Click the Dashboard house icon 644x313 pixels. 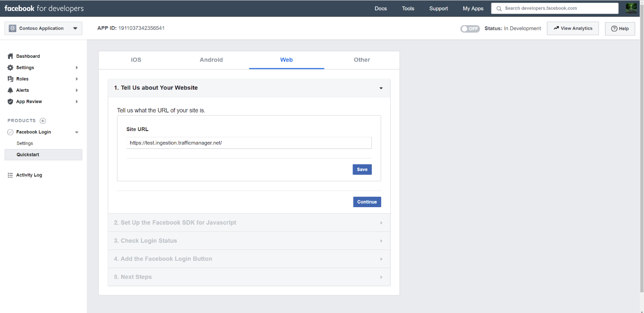coord(10,56)
